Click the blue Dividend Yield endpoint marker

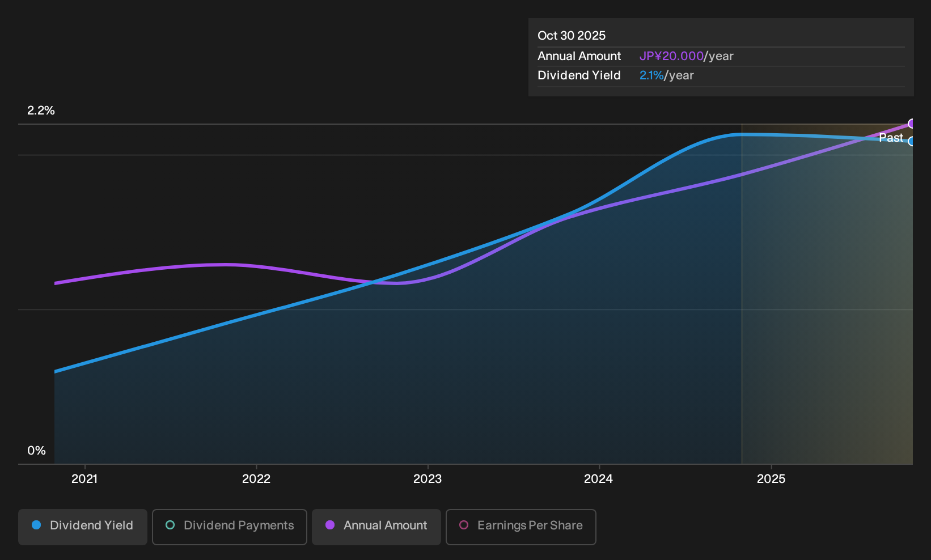912,142
